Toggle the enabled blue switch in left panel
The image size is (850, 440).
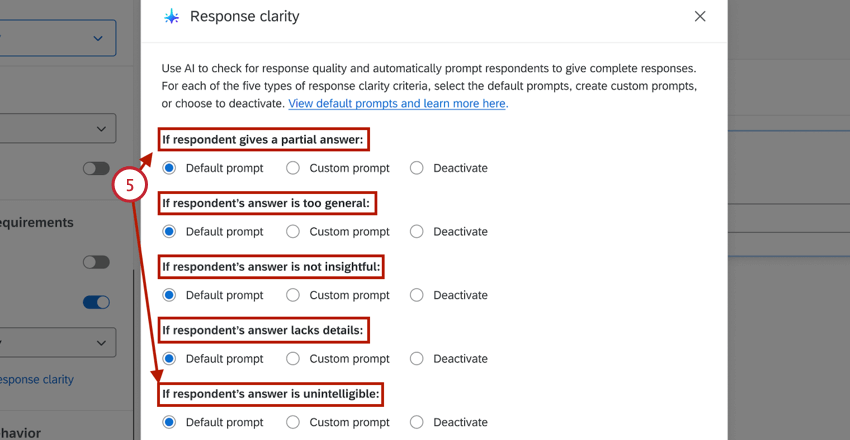(96, 302)
